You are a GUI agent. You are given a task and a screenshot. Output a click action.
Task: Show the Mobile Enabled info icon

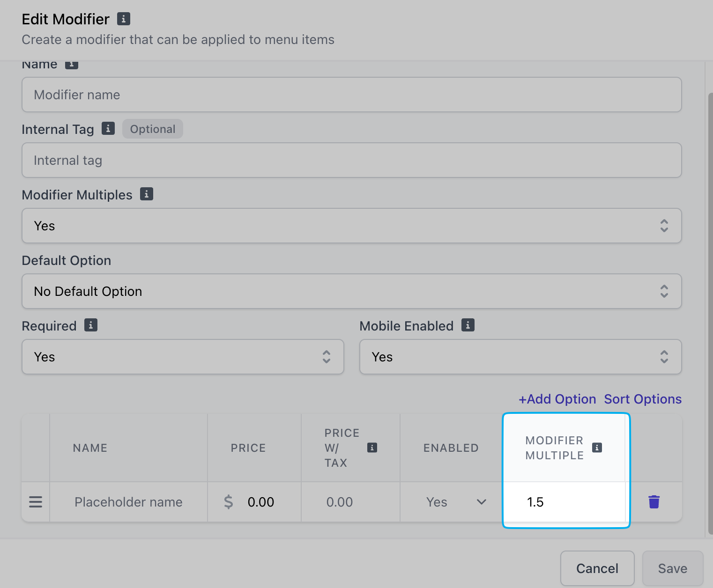(468, 325)
